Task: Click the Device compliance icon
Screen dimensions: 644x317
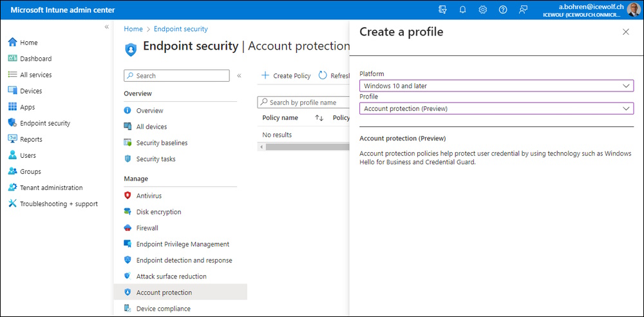Action: (x=128, y=309)
